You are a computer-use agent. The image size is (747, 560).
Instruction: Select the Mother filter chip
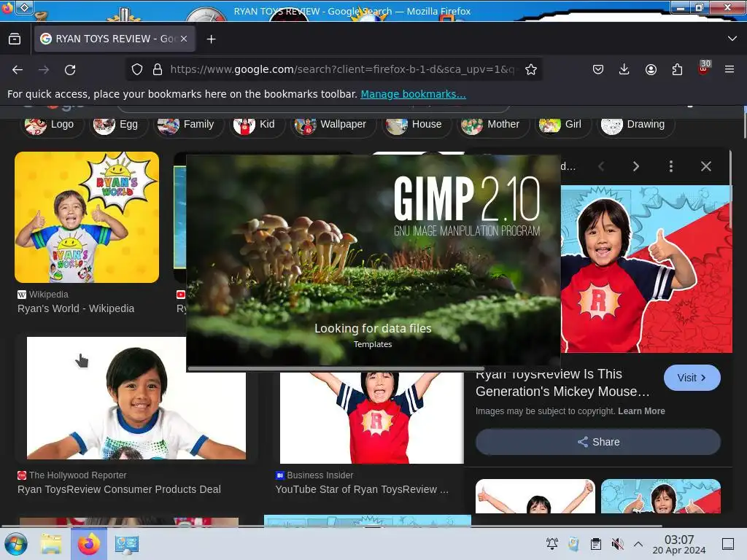click(493, 124)
